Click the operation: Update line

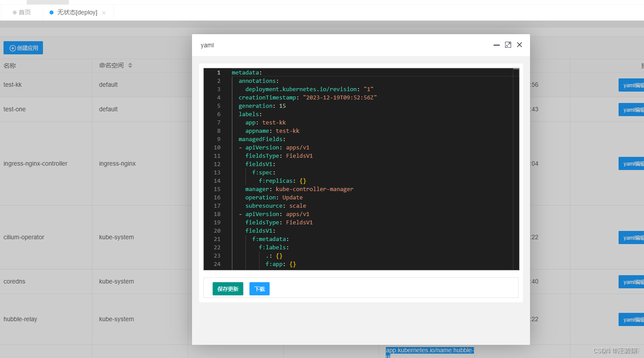coord(274,197)
